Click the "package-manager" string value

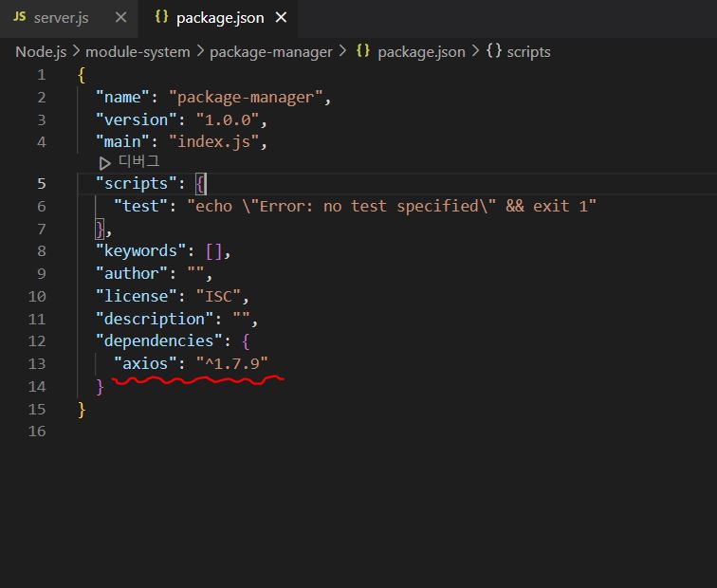tap(246, 98)
